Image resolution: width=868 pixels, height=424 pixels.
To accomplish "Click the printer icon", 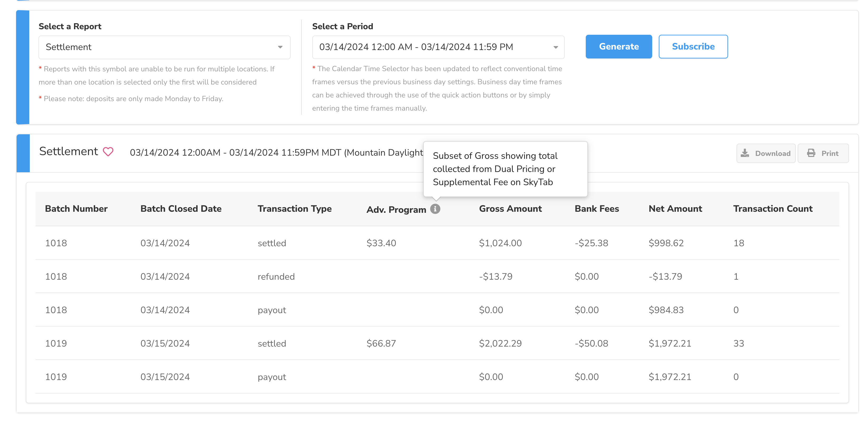I will click(x=811, y=153).
